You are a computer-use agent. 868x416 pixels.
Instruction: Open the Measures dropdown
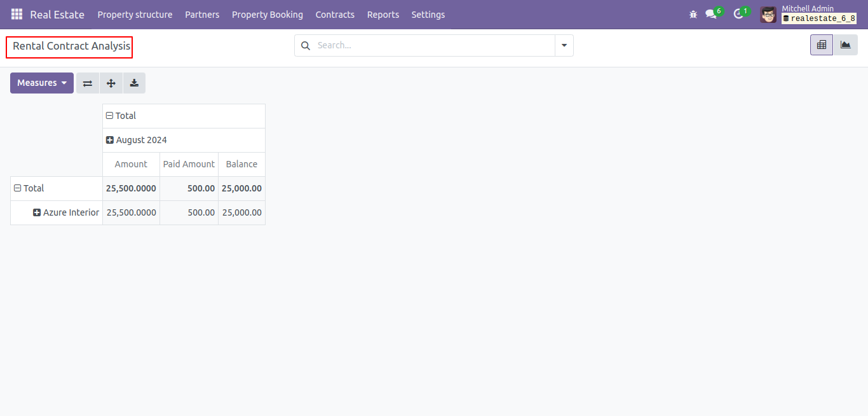click(x=42, y=83)
